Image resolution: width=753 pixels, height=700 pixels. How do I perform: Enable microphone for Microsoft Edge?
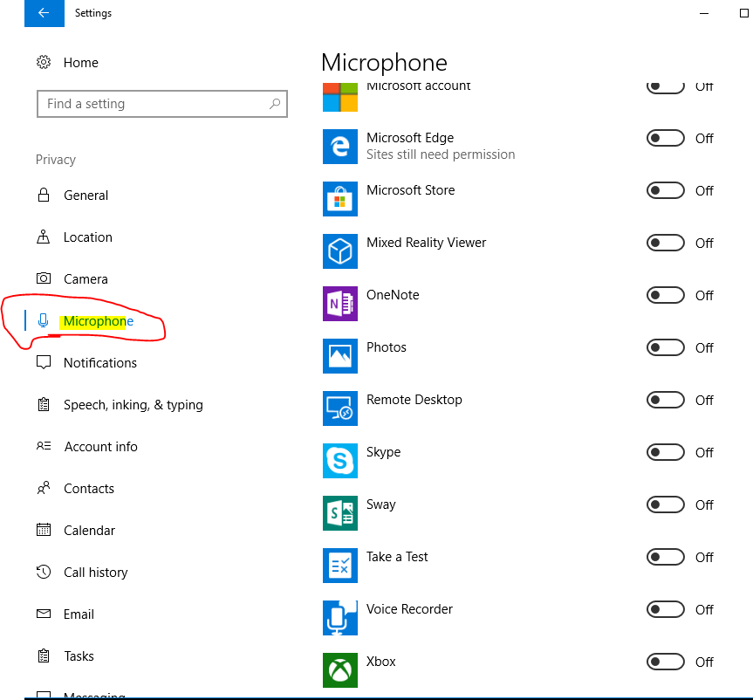click(x=665, y=139)
